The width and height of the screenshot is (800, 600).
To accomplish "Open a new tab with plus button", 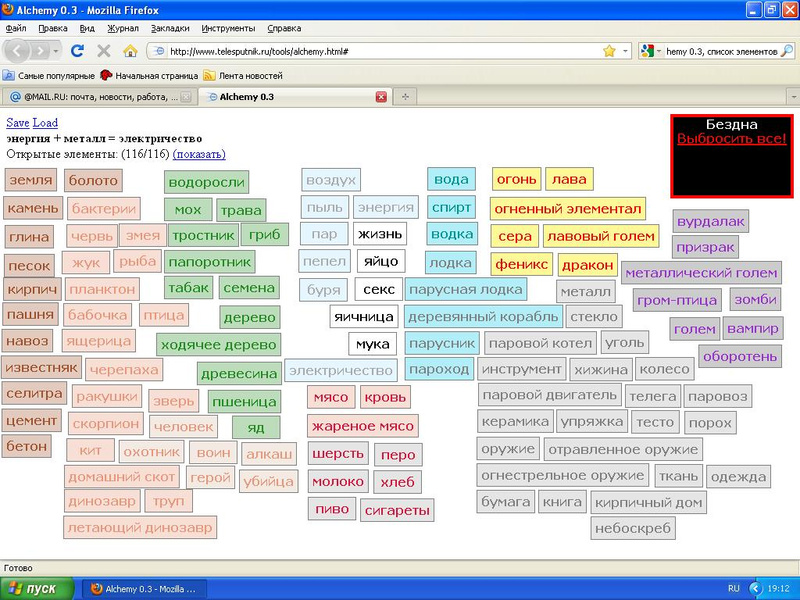I will pyautogui.click(x=405, y=97).
